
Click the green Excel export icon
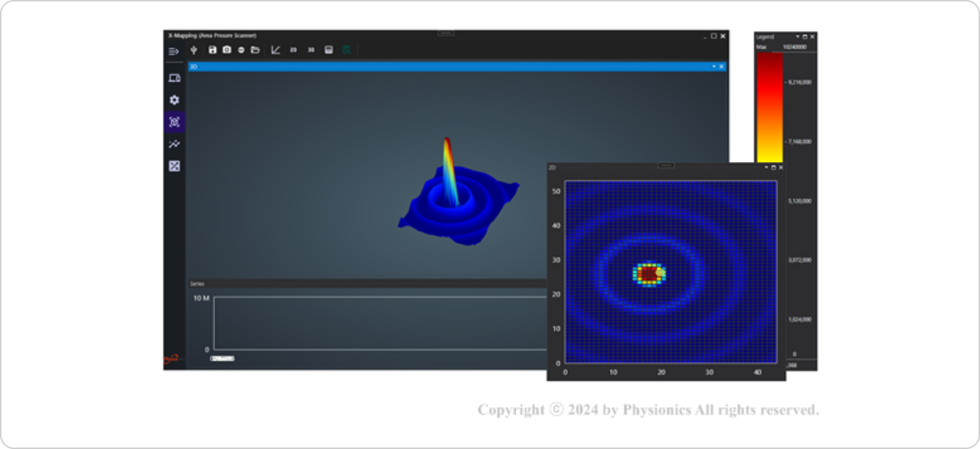click(347, 50)
